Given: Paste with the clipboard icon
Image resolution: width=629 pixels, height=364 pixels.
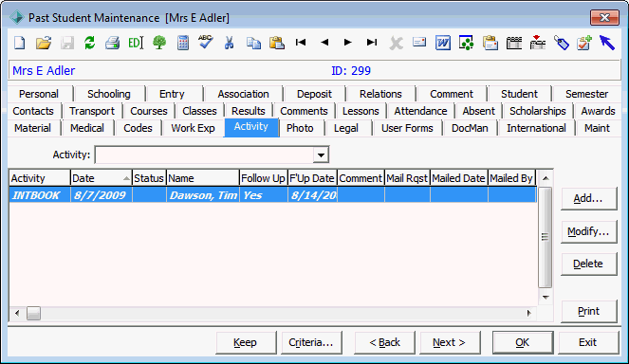Looking at the screenshot, I should [x=277, y=43].
